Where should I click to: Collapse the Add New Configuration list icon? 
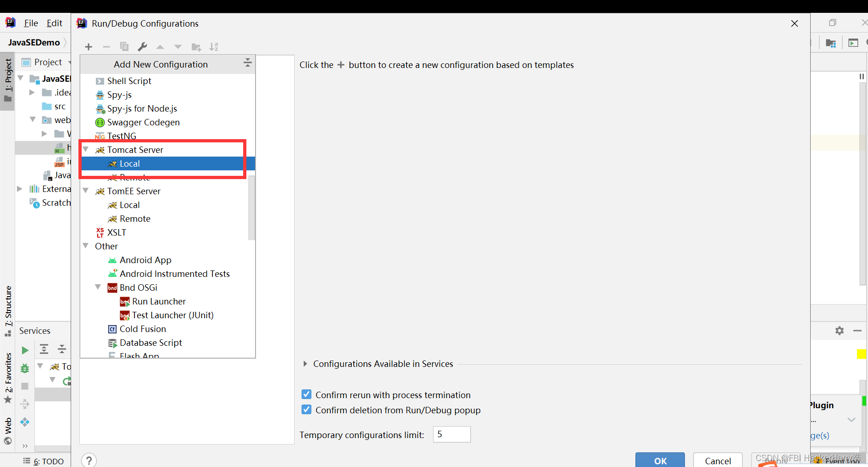pyautogui.click(x=247, y=63)
